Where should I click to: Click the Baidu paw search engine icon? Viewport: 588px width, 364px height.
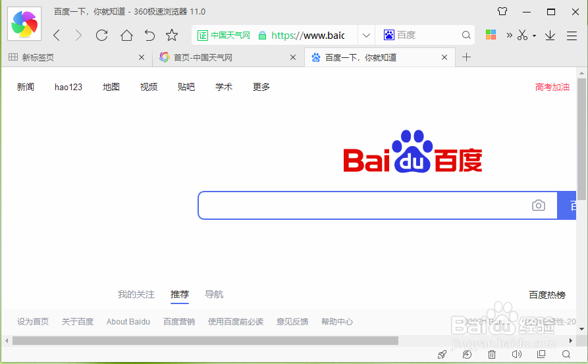pos(389,35)
